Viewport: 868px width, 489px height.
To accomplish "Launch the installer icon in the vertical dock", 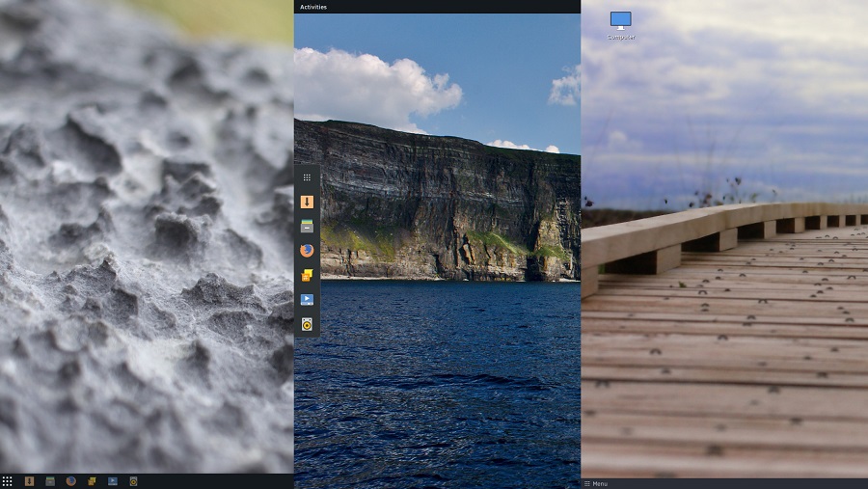I will (x=307, y=202).
